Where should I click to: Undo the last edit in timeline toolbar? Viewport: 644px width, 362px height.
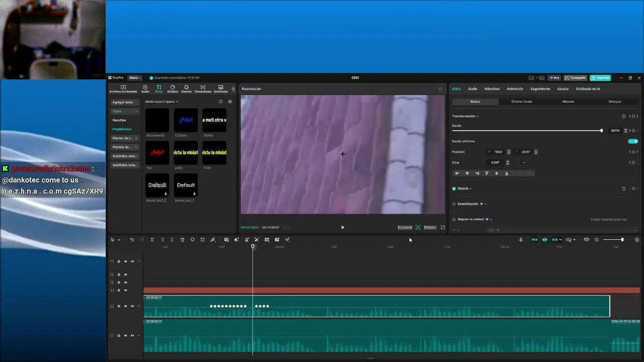132,240
